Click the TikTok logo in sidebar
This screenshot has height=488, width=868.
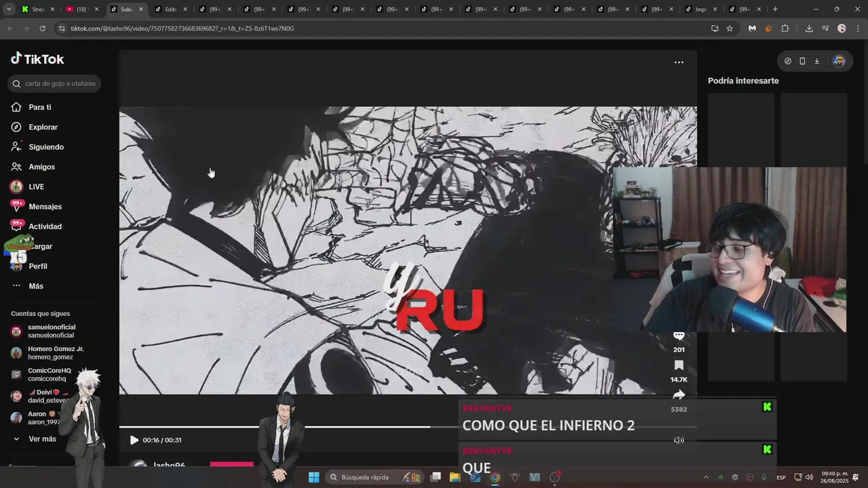click(x=37, y=59)
